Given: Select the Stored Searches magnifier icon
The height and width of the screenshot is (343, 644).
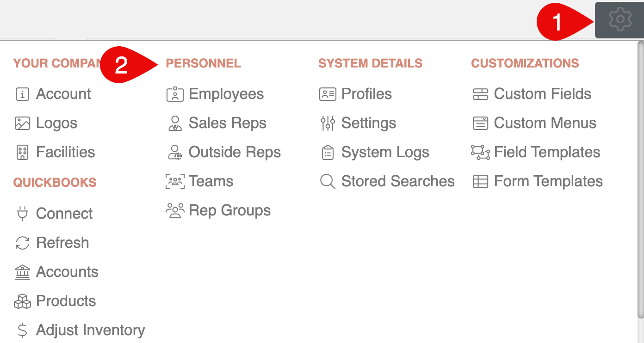Looking at the screenshot, I should point(328,182).
